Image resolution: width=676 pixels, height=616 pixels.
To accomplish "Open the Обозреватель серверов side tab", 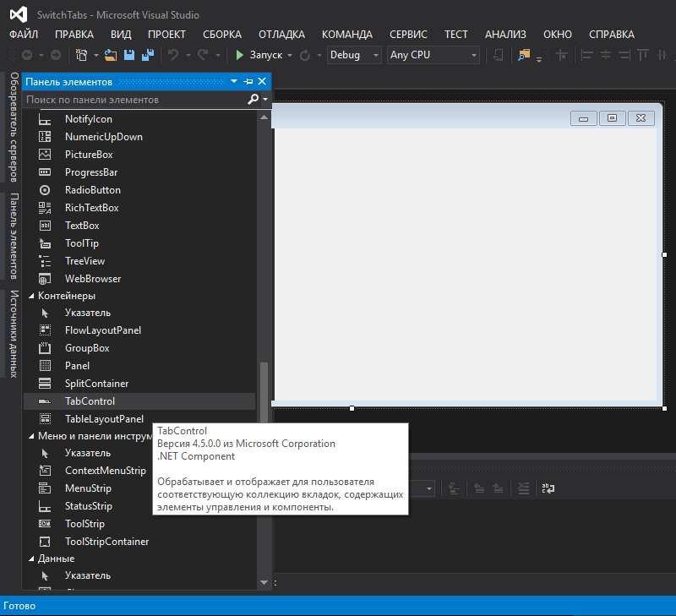I will pos(14,127).
